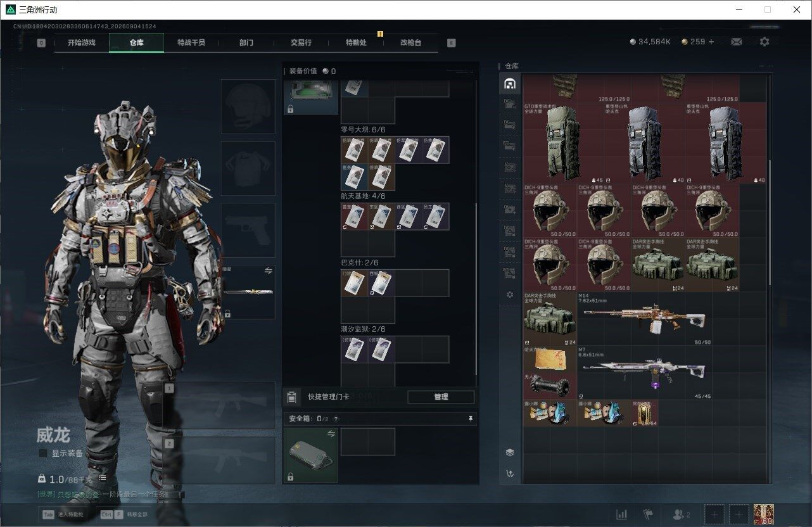Open the stats bar chart icon
Image resolution: width=812 pixels, height=527 pixels.
(622, 514)
